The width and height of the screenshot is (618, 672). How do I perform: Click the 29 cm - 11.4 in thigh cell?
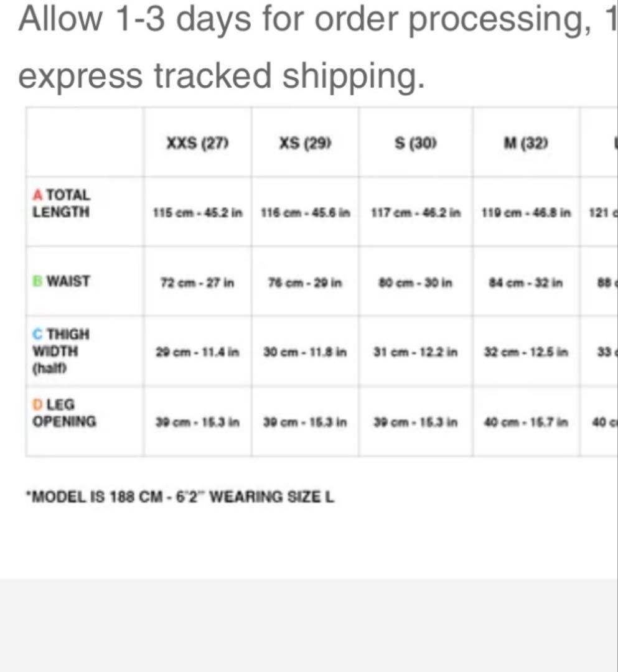pyautogui.click(x=198, y=352)
